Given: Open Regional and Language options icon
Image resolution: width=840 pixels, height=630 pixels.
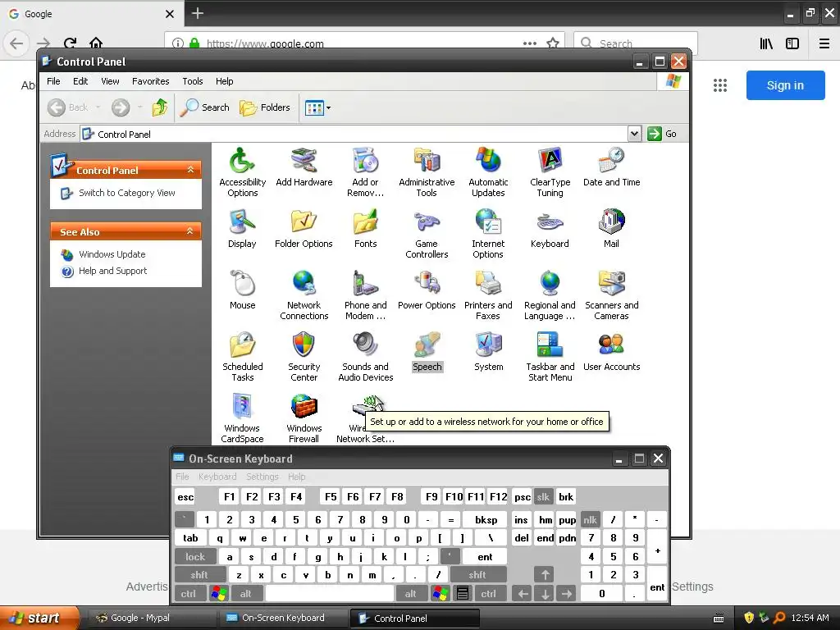Looking at the screenshot, I should coord(550,294).
